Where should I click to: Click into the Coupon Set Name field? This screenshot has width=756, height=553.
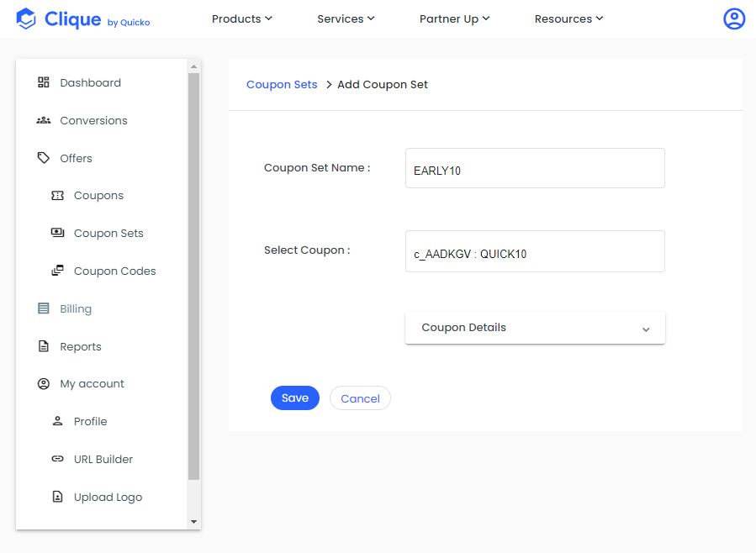(x=535, y=168)
